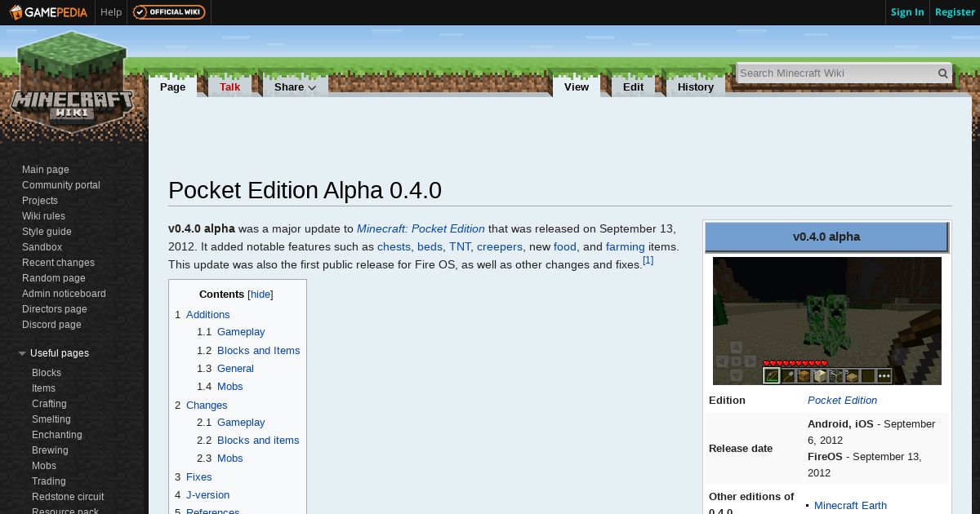The height and width of the screenshot is (514, 980).
Task: Open Directors page link
Action: pos(55,309)
